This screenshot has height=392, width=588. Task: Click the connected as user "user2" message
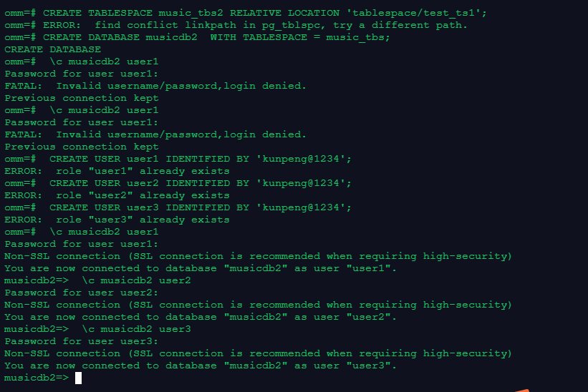pos(201,317)
